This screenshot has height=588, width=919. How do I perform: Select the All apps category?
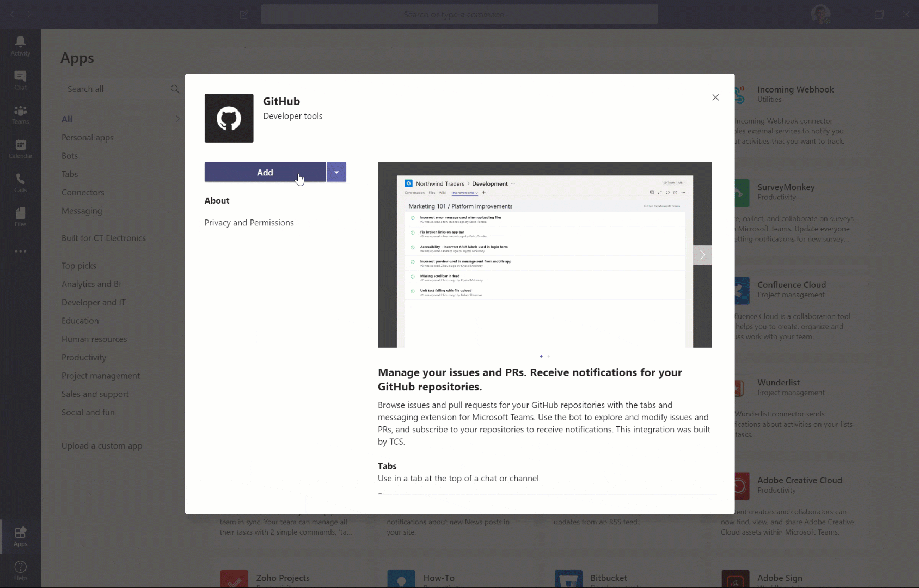click(67, 119)
